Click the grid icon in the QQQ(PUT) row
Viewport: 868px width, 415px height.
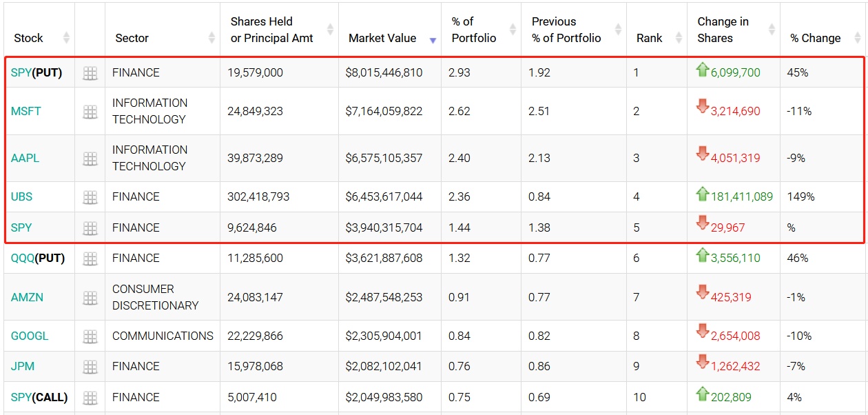tap(90, 259)
